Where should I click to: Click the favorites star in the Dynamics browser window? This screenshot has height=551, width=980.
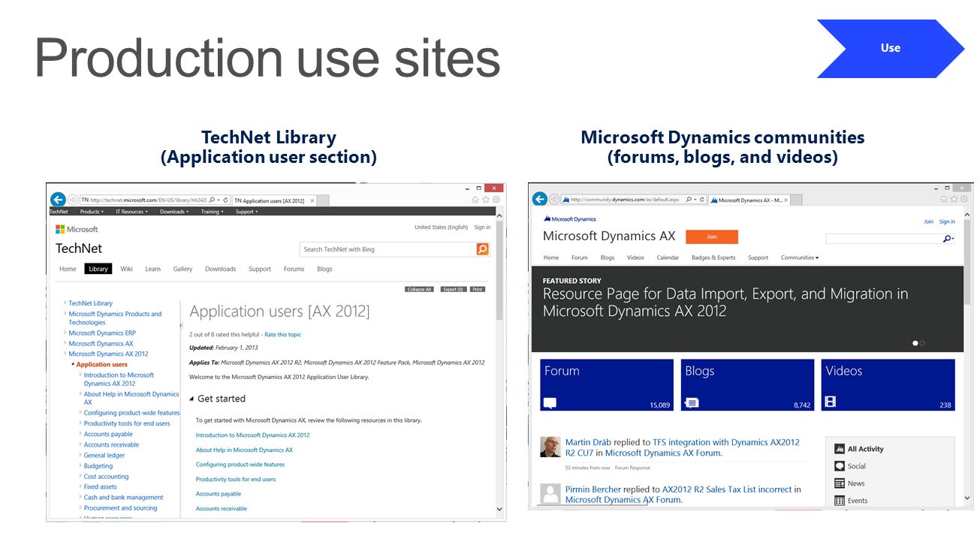click(954, 199)
